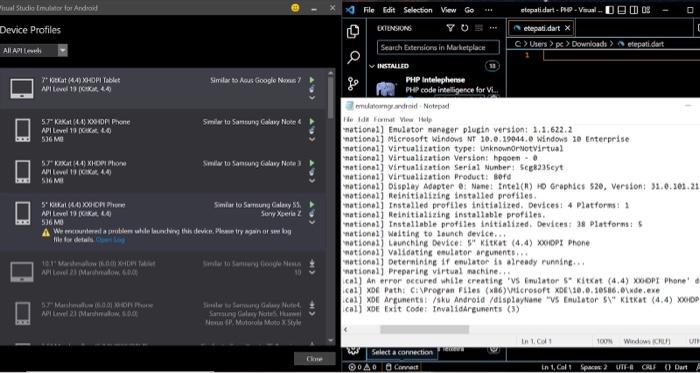Change indentation via Spaces: 2
Screen dimensions: 700x373
click(594, 367)
